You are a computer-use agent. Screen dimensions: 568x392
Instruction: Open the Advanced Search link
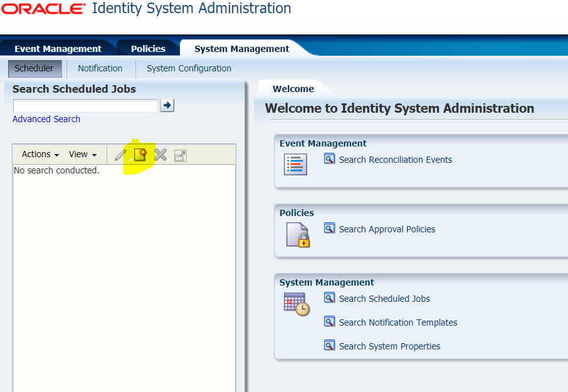coord(46,118)
